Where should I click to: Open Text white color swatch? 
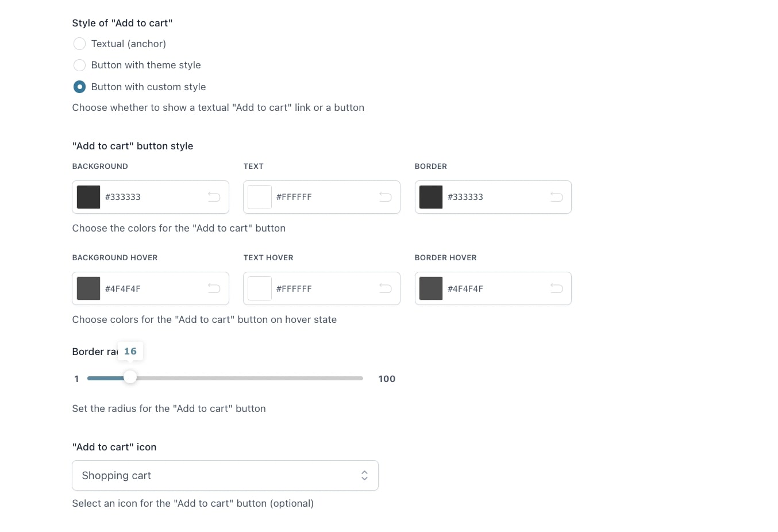click(260, 197)
